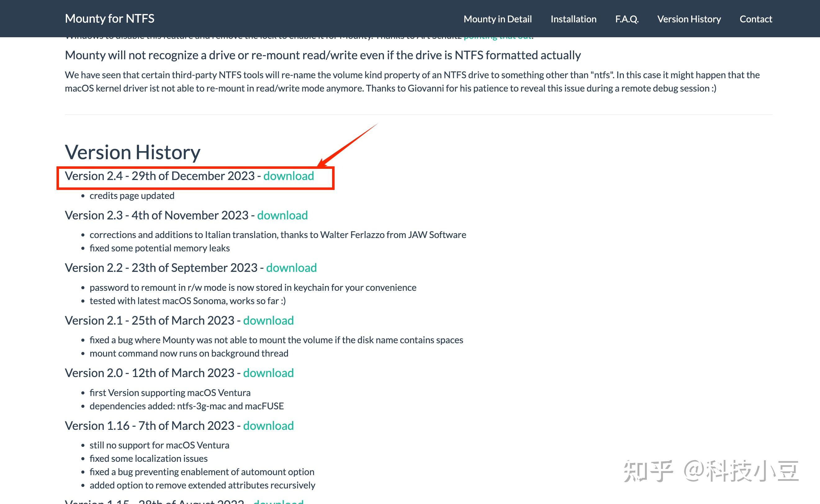The height and width of the screenshot is (504, 820).
Task: Select Version History in the top navigation
Action: (689, 19)
